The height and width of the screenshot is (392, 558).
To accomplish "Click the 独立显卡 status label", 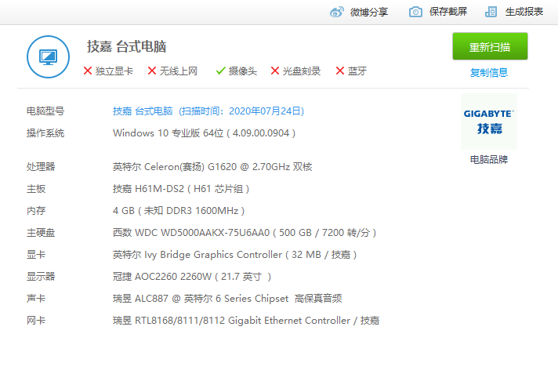I will click(x=114, y=71).
